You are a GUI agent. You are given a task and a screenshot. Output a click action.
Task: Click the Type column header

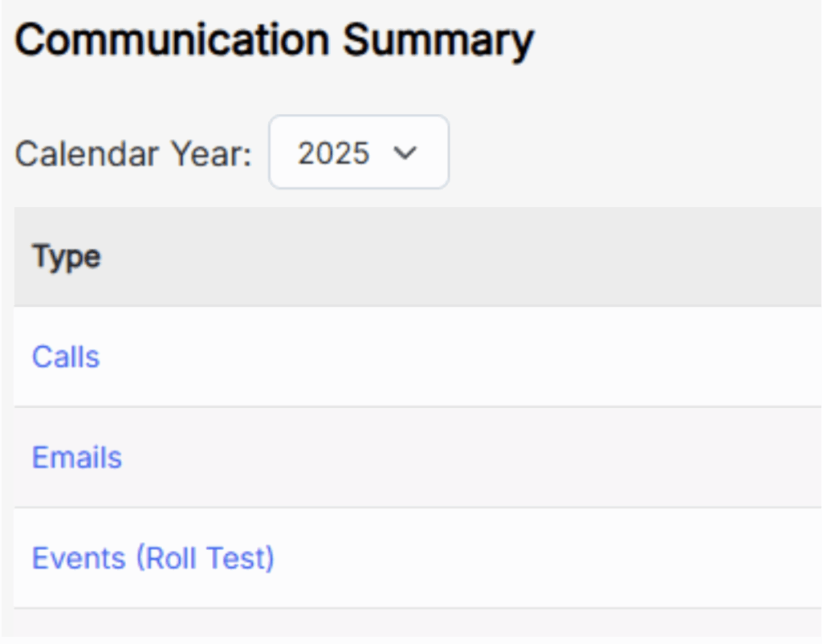click(x=67, y=258)
